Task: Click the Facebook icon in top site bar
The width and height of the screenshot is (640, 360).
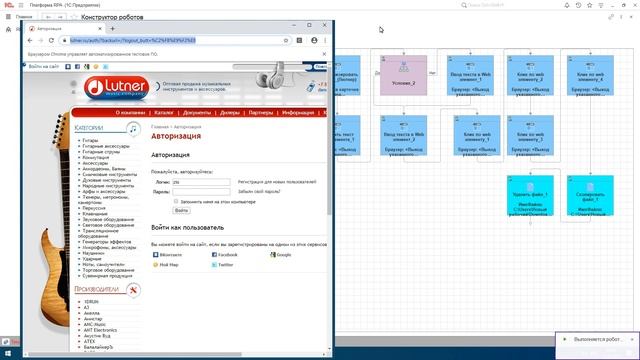Action: click(77, 67)
